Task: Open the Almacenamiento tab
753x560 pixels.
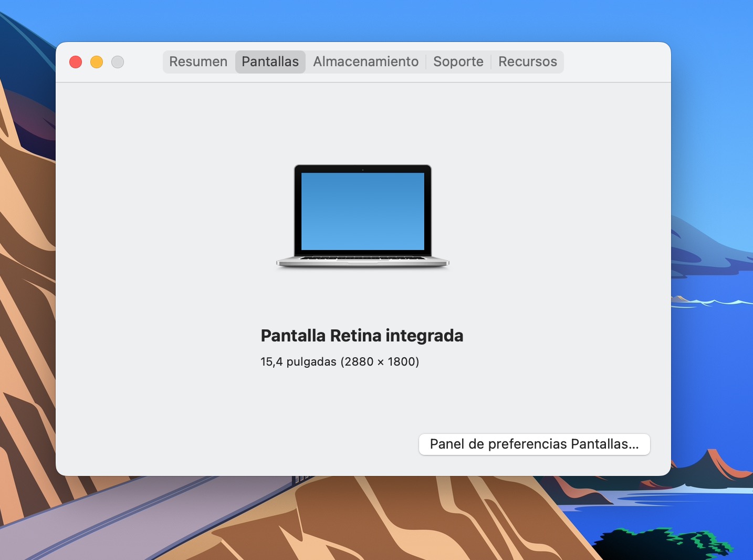Action: [x=366, y=62]
